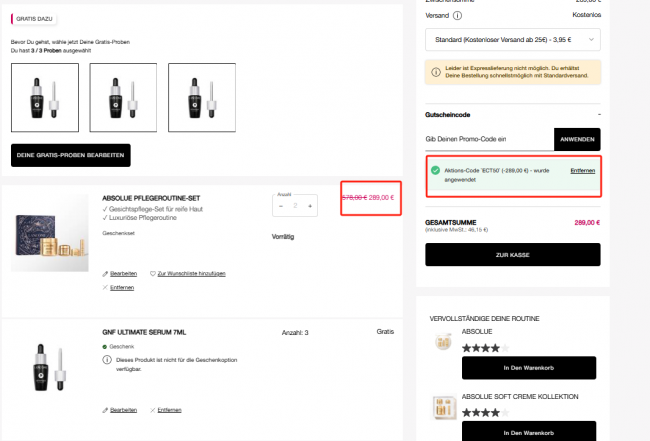
Task: Add Absolue to cart via In Den Warenkorb
Action: point(529,368)
